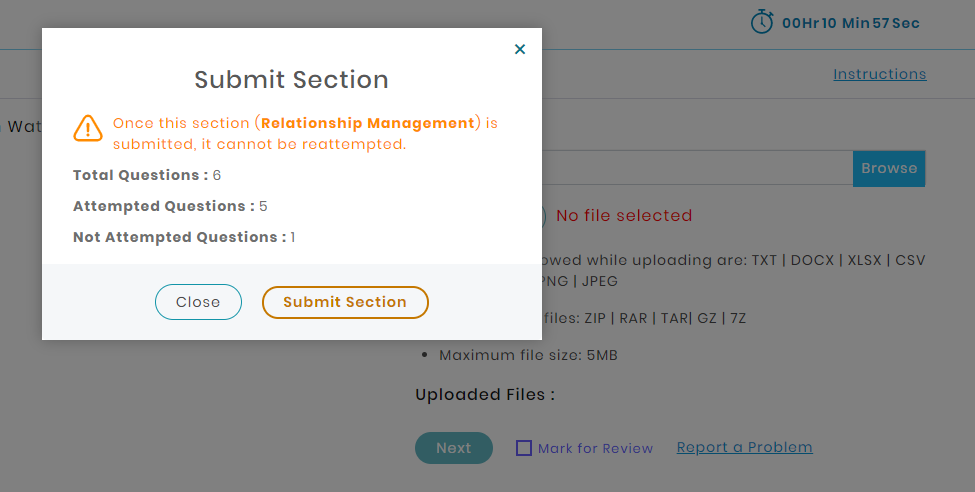Open the Report a Problem link
Image resolution: width=975 pixels, height=492 pixels.
(x=744, y=447)
